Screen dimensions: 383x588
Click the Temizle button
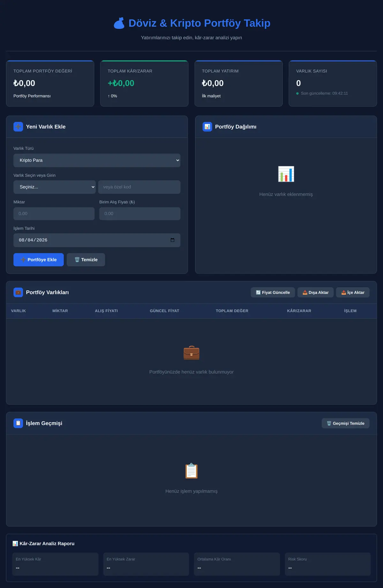(86, 259)
